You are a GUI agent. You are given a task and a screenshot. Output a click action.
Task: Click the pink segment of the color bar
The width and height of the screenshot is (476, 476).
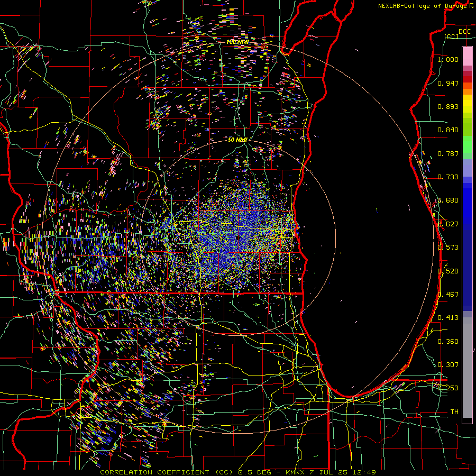pos(467,56)
